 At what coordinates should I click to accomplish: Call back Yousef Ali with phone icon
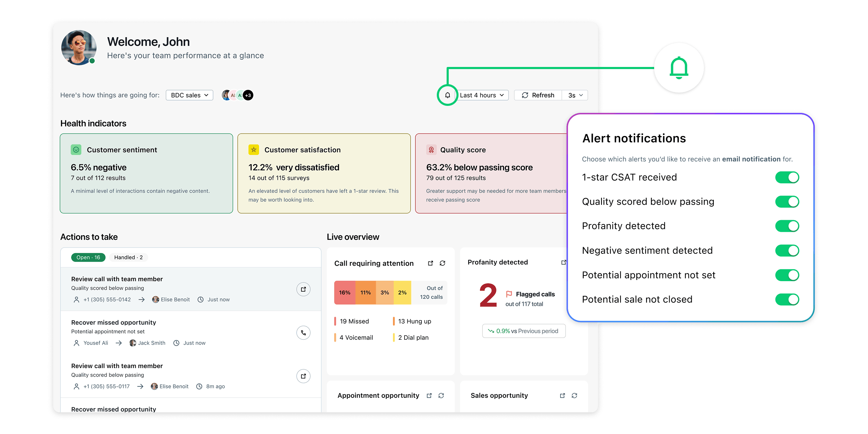(x=303, y=333)
